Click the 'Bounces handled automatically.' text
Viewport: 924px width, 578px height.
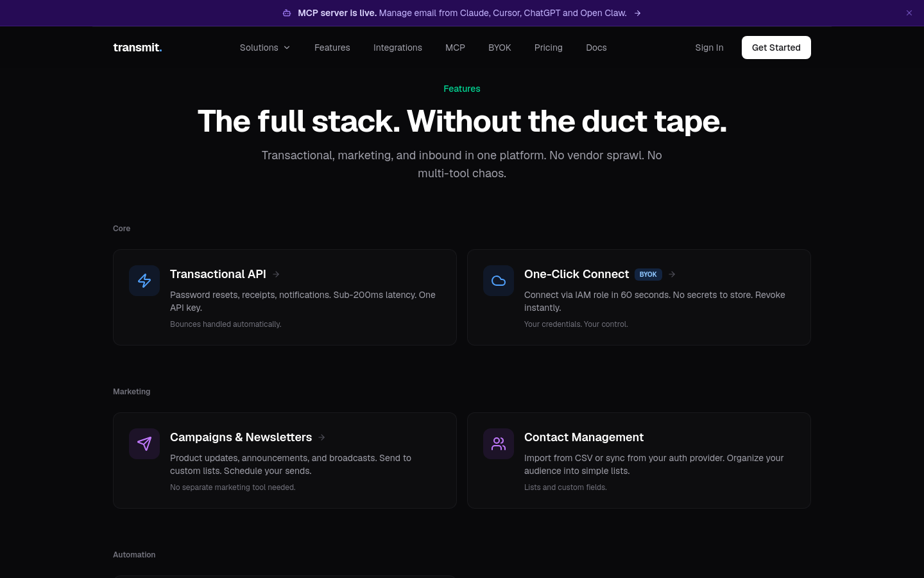pos(226,324)
